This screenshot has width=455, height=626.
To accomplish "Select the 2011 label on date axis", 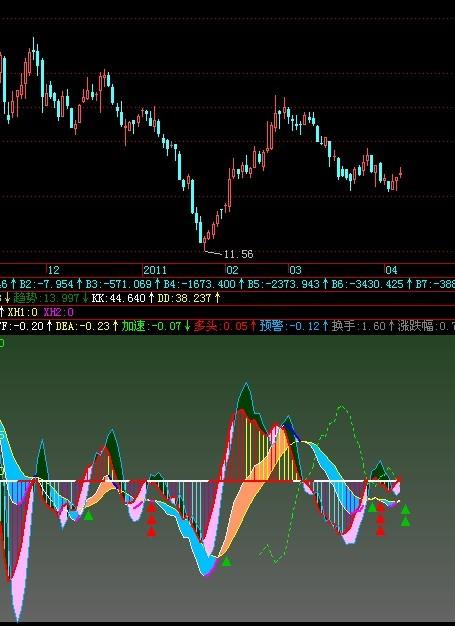I will (155, 270).
